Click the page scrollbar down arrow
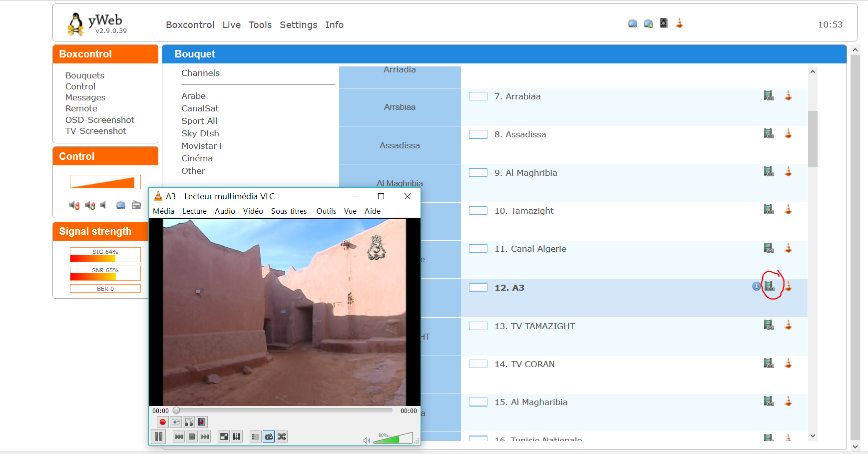This screenshot has width=868, height=454. (856, 447)
